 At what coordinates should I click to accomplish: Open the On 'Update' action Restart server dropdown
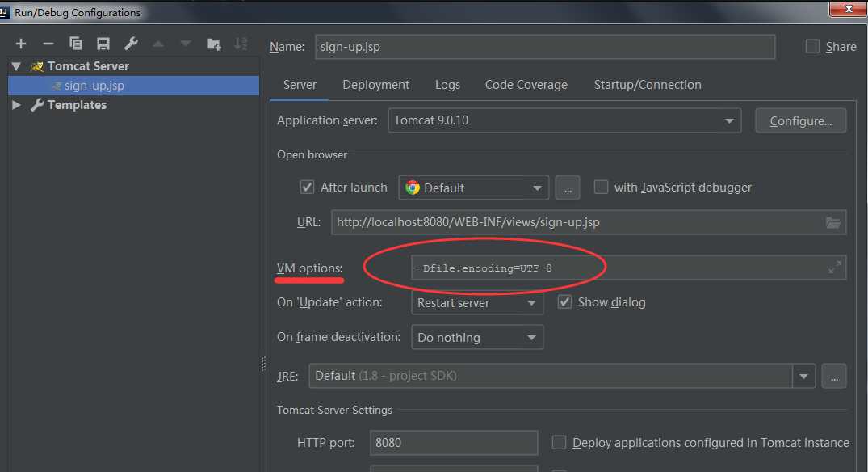point(476,302)
